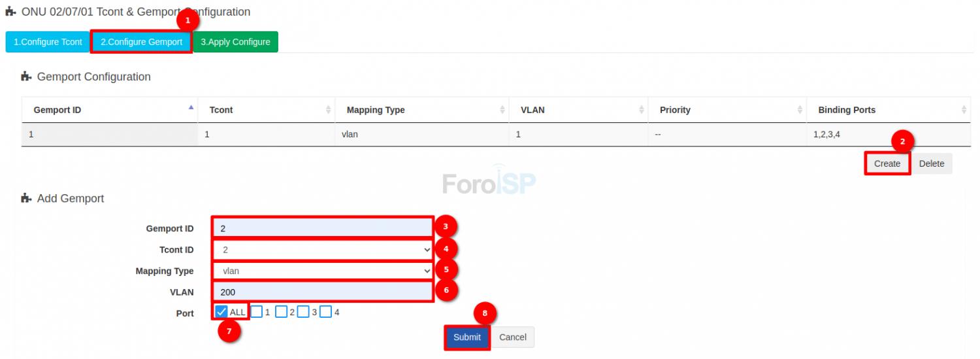Uncheck the ALL ports checkbox
This screenshot has width=980, height=359.
click(x=221, y=312)
